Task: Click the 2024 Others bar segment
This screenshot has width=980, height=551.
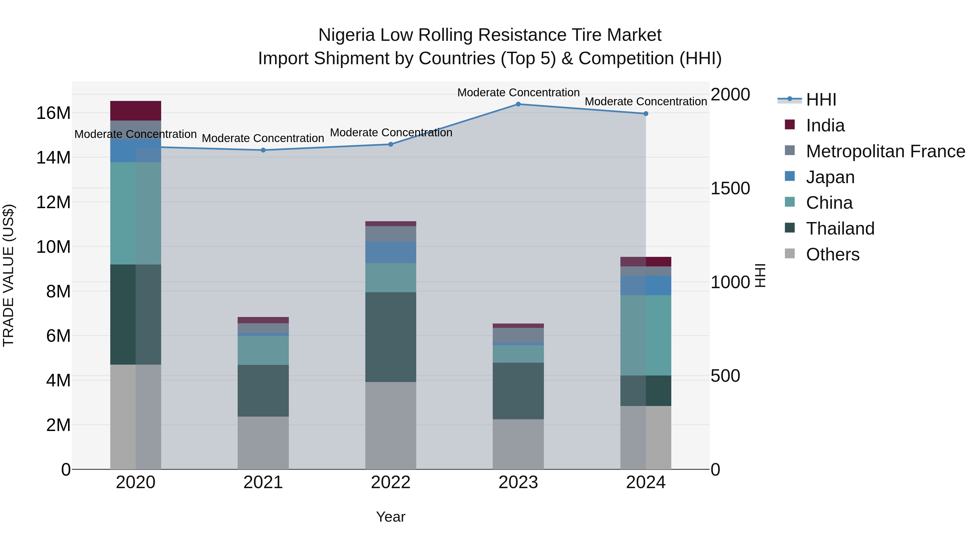Action: click(x=646, y=438)
